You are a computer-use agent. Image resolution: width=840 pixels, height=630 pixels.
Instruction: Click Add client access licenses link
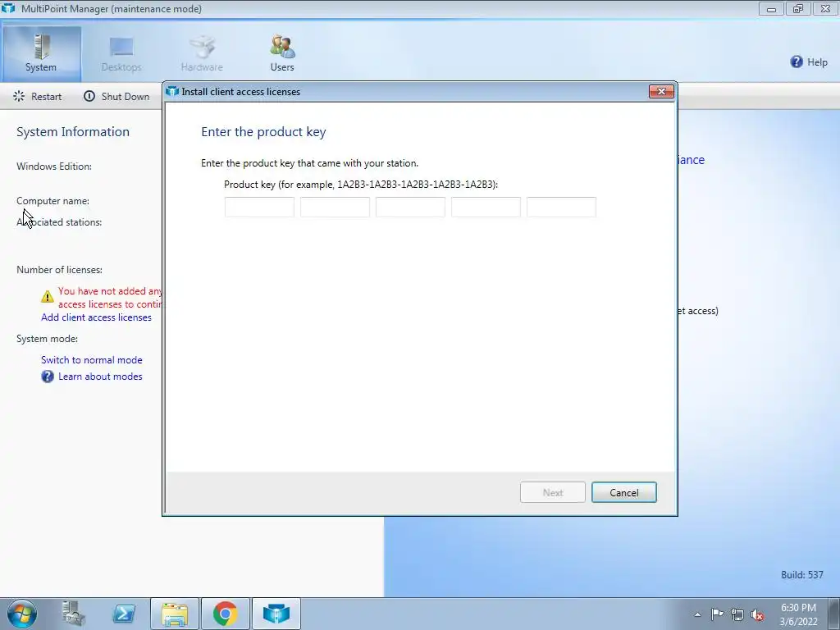click(x=97, y=317)
